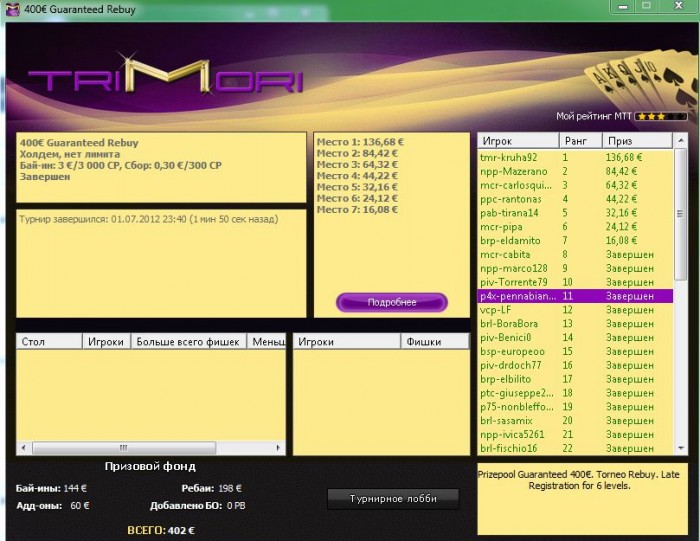This screenshot has height=541, width=700.
Task: Click the Турнир завершился timestamp text
Action: (149, 219)
